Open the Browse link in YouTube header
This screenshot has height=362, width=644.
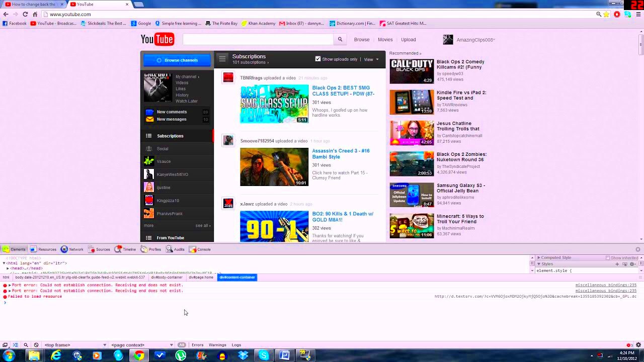click(x=362, y=40)
